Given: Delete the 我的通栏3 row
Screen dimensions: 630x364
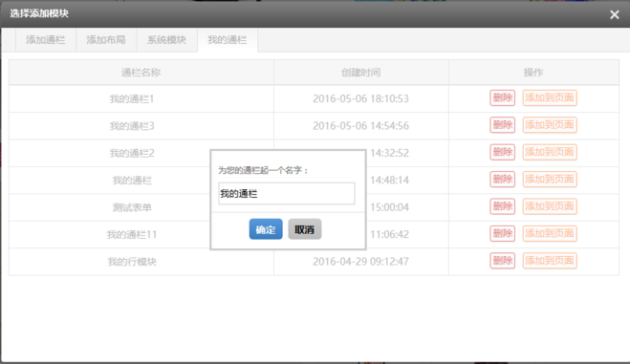Looking at the screenshot, I should tap(502, 125).
